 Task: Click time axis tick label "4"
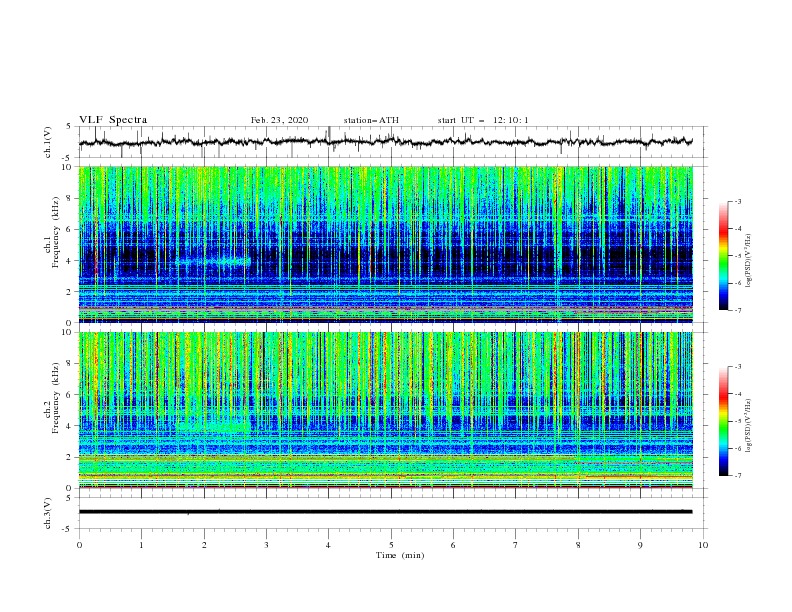pos(328,545)
